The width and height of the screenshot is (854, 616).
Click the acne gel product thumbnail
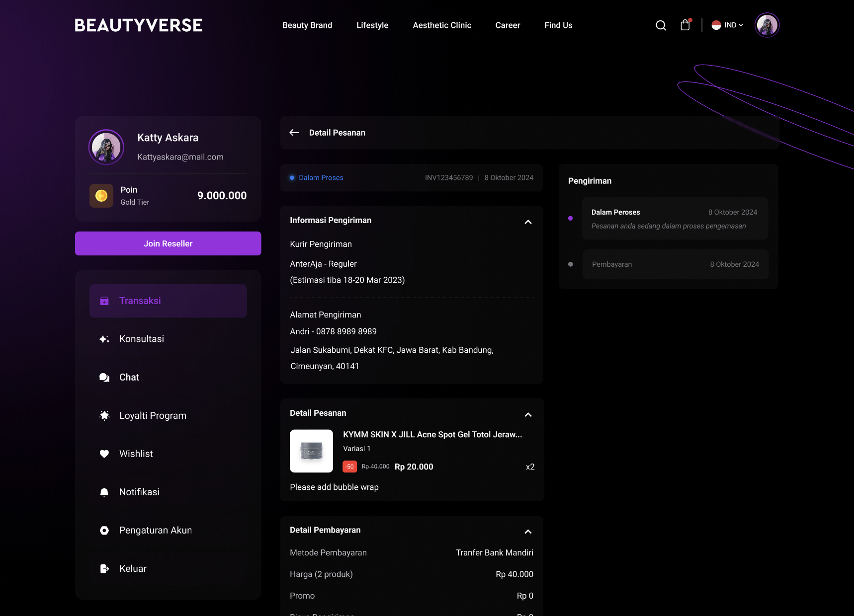coord(311,451)
